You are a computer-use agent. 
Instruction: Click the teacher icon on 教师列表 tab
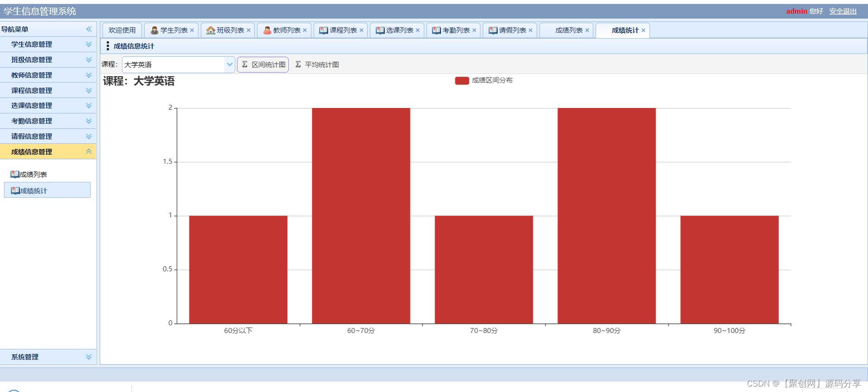click(x=267, y=30)
